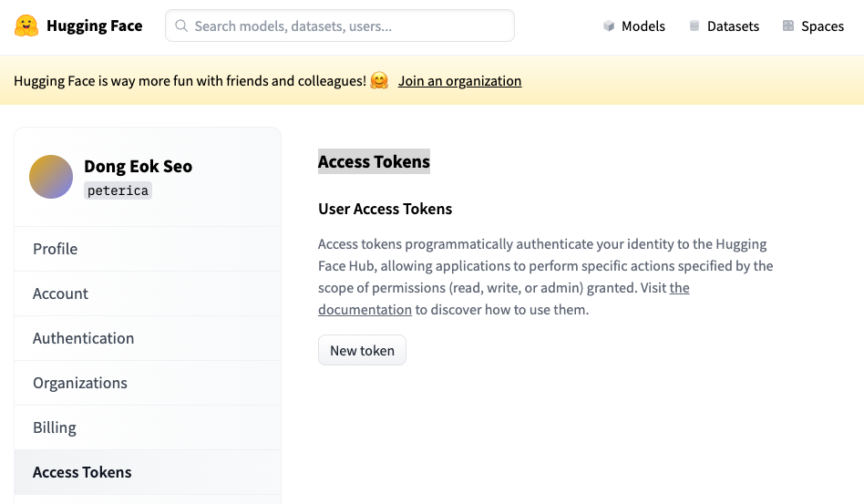Open the Datasets page
Screen dimensions: 864x504
coord(724,26)
